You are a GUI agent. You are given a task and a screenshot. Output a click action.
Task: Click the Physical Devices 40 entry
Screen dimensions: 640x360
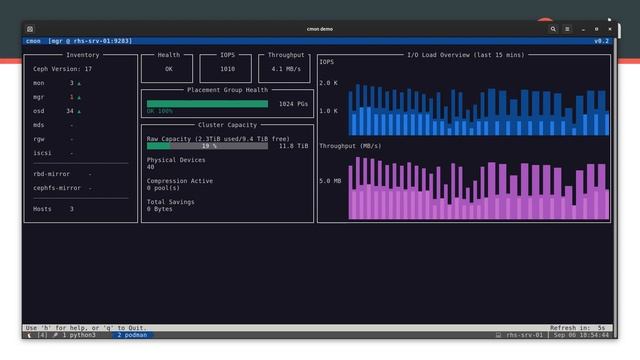click(176, 163)
